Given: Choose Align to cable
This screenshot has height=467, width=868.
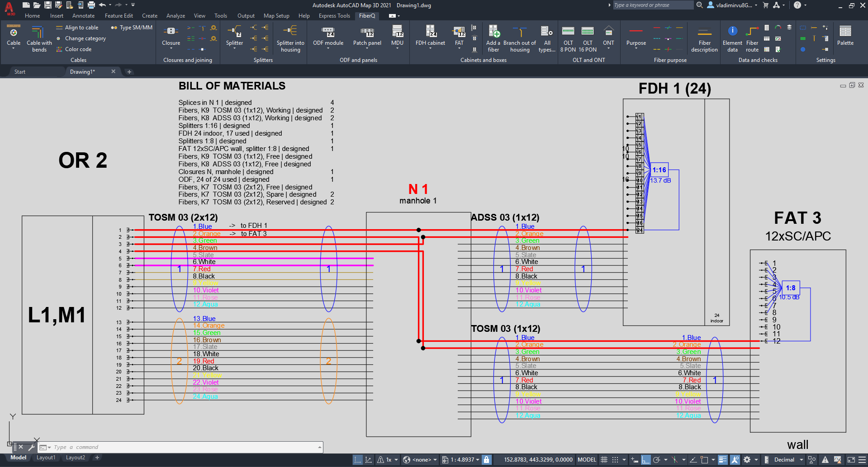Looking at the screenshot, I should point(77,28).
